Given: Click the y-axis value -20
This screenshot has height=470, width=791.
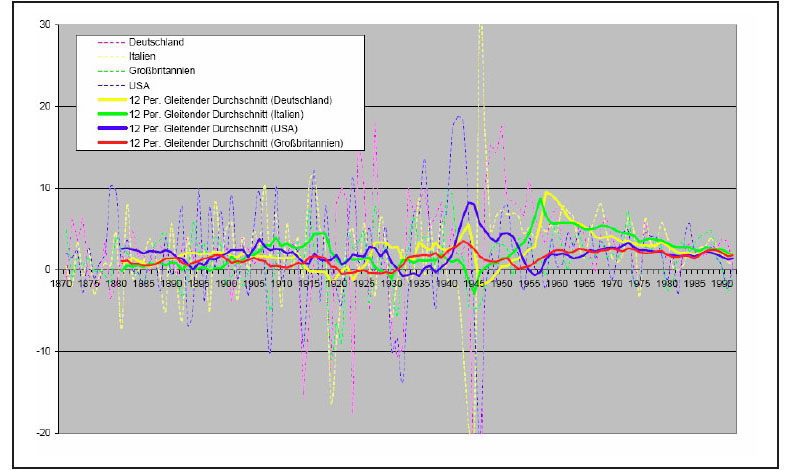Looking at the screenshot, I should (44, 433).
